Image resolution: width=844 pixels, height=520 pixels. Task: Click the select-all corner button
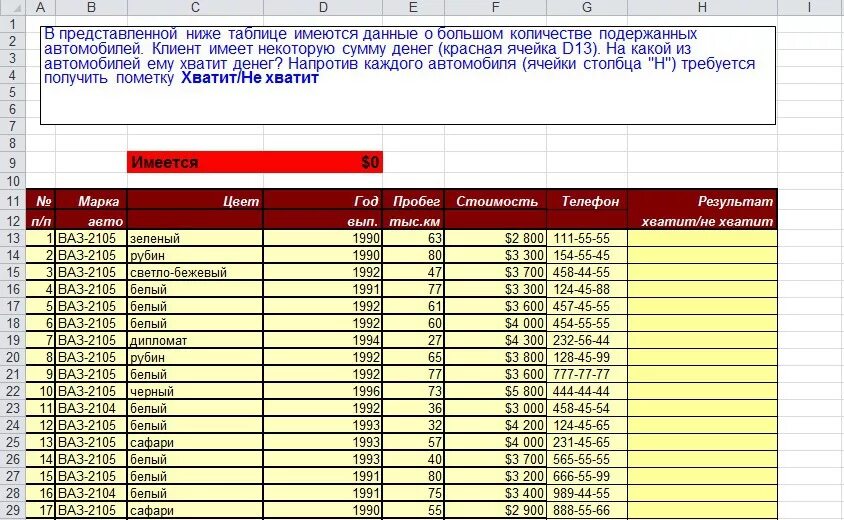(x=12, y=7)
